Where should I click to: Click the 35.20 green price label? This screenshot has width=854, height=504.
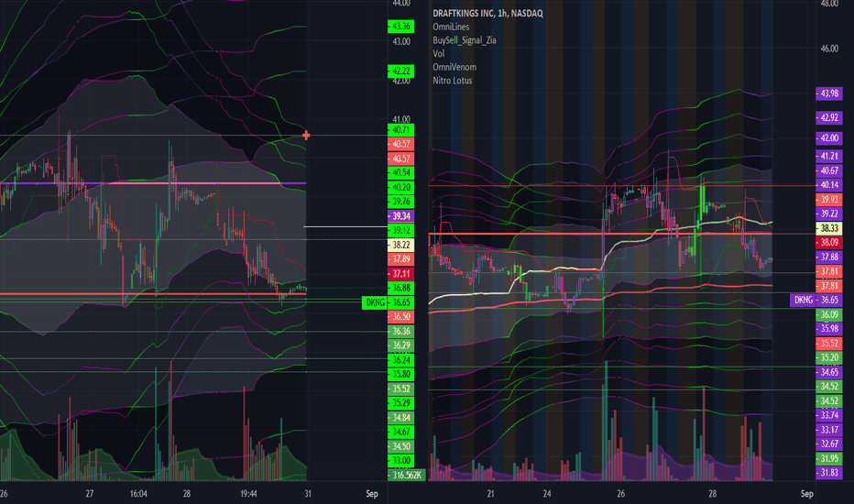click(829, 358)
